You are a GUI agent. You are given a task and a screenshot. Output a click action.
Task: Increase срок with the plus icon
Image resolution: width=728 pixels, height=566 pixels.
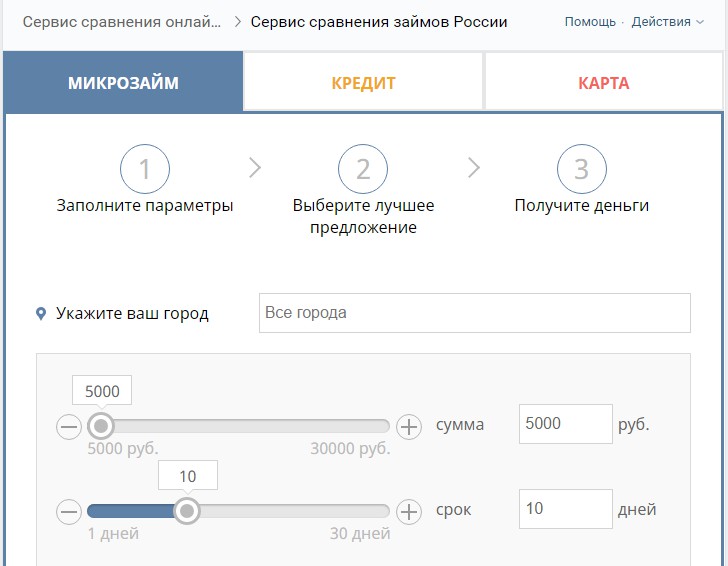point(409,512)
